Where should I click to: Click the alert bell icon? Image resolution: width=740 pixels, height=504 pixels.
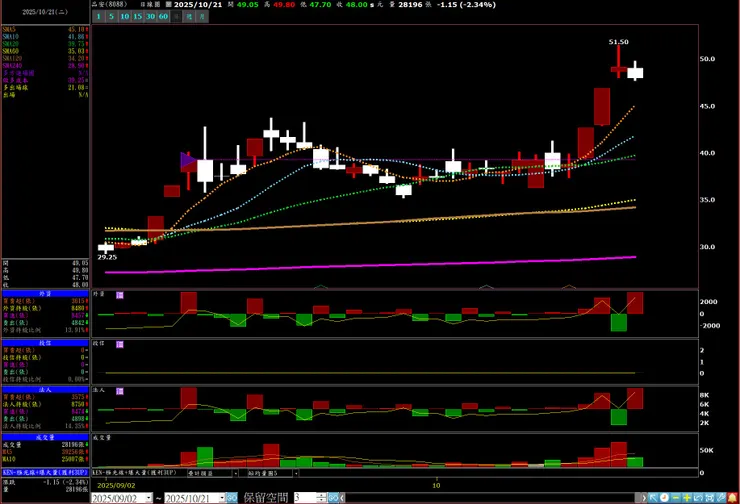pos(732,498)
